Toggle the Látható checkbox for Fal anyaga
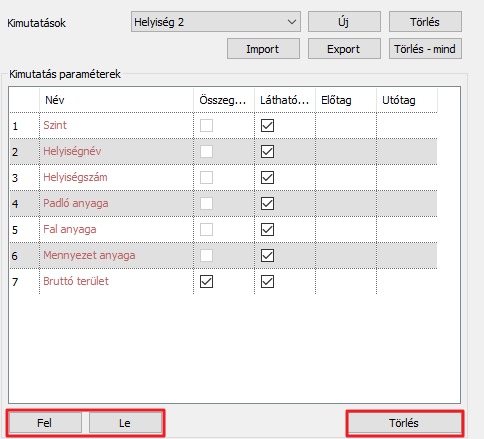Screen dimensions: 484x439 pos(267,230)
